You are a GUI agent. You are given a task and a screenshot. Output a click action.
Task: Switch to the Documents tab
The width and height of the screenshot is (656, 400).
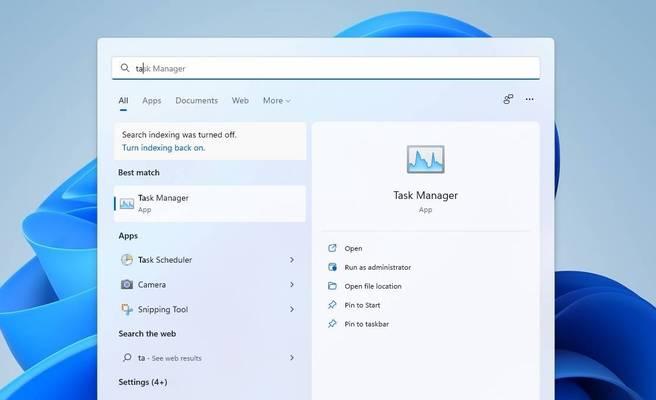pos(197,100)
